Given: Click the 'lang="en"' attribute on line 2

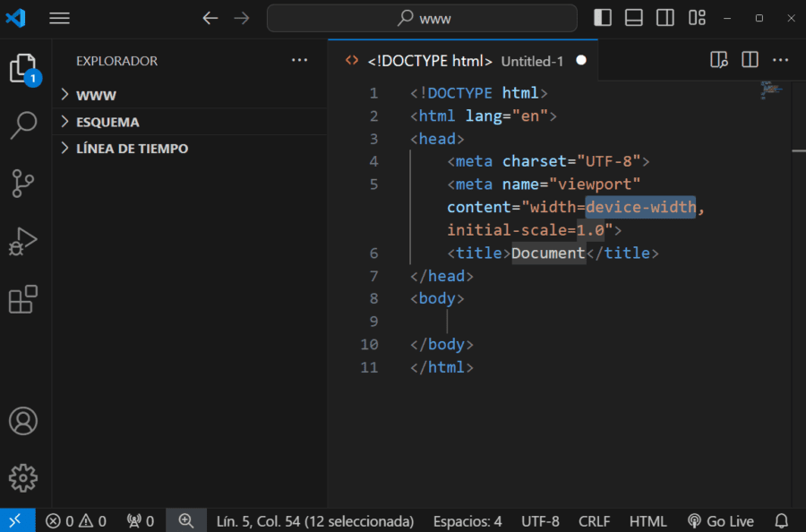Looking at the screenshot, I should (x=507, y=116).
